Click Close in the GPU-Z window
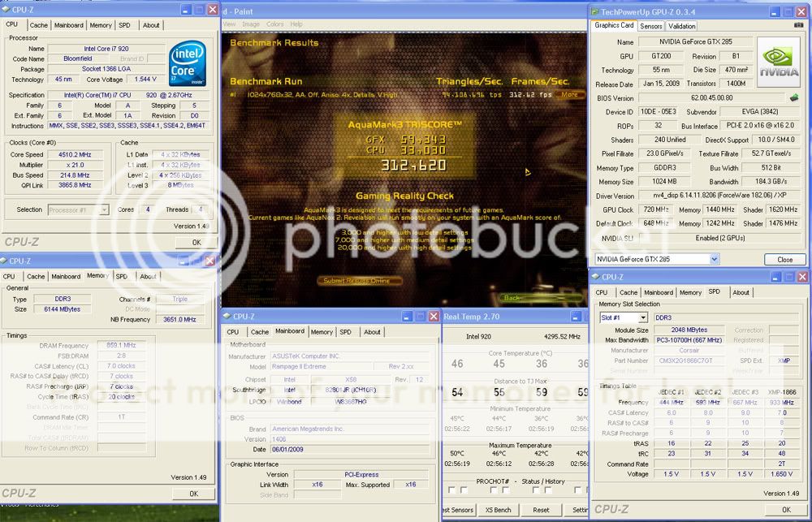Image resolution: width=812 pixels, height=522 pixels. 784,260
